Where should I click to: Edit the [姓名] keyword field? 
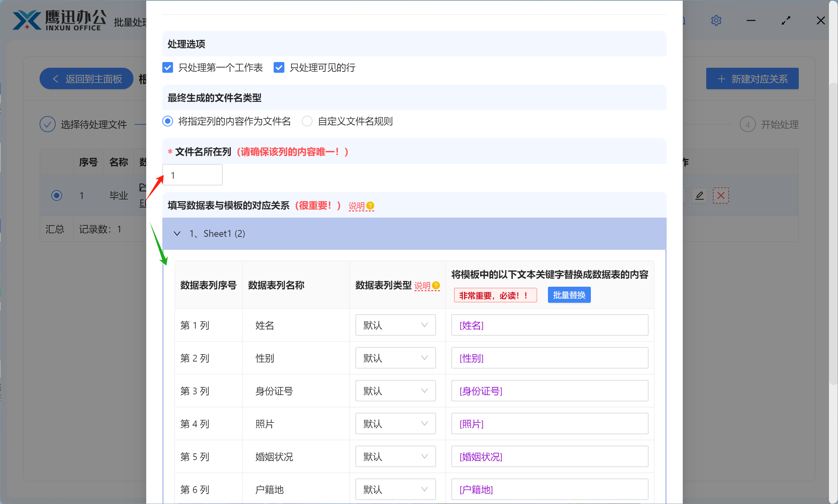tap(549, 325)
